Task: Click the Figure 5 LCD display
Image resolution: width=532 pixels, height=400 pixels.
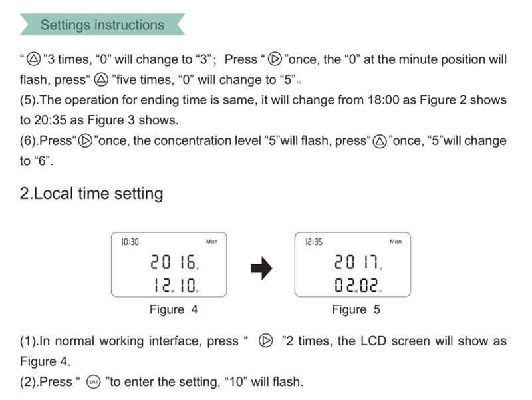Action: click(352, 264)
